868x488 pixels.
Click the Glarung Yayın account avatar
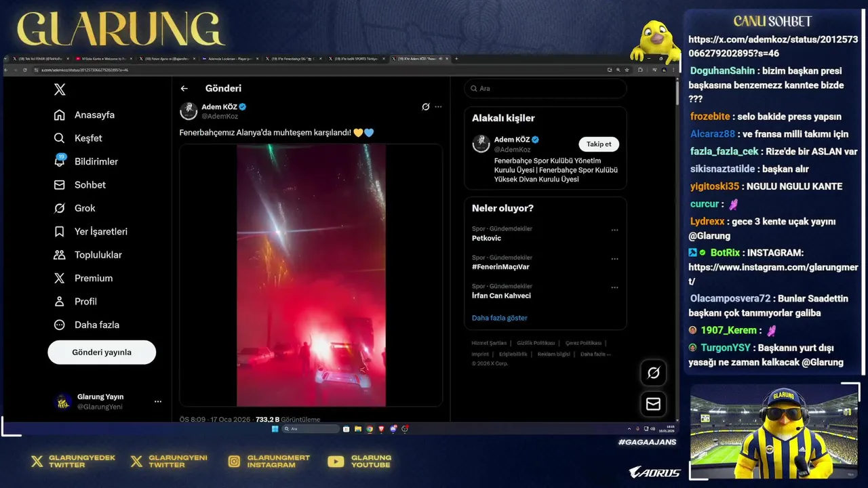63,402
